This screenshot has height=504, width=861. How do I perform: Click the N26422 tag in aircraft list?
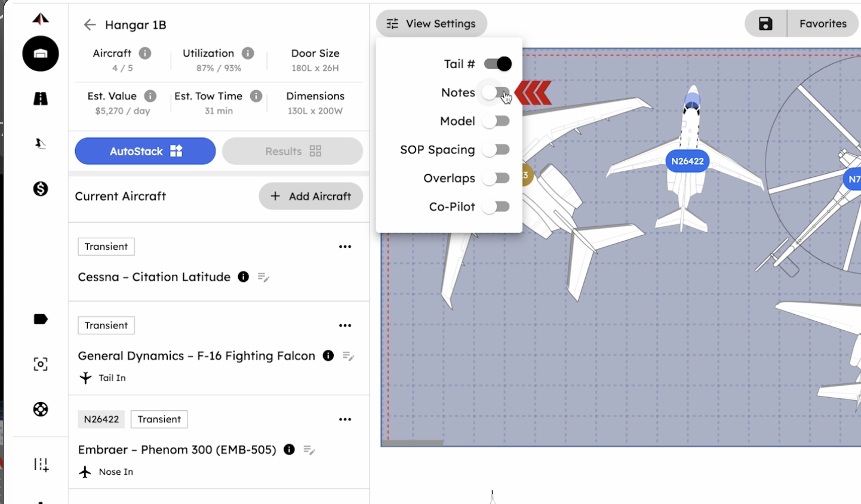[x=102, y=419]
